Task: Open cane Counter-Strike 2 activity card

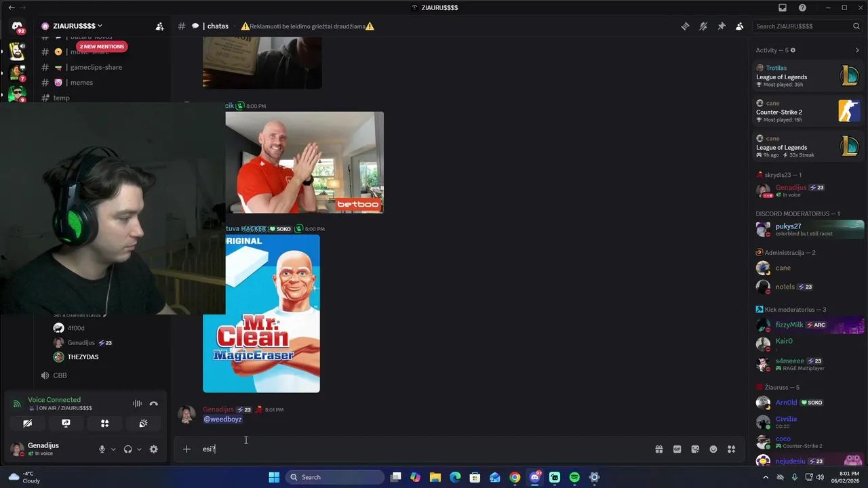Action: coord(808,111)
